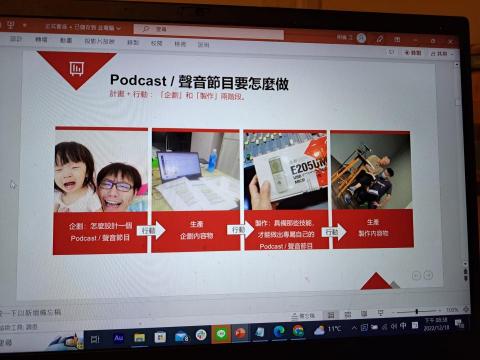Start Slide Show from status bar icon
The image size is (480, 360).
(380, 313)
